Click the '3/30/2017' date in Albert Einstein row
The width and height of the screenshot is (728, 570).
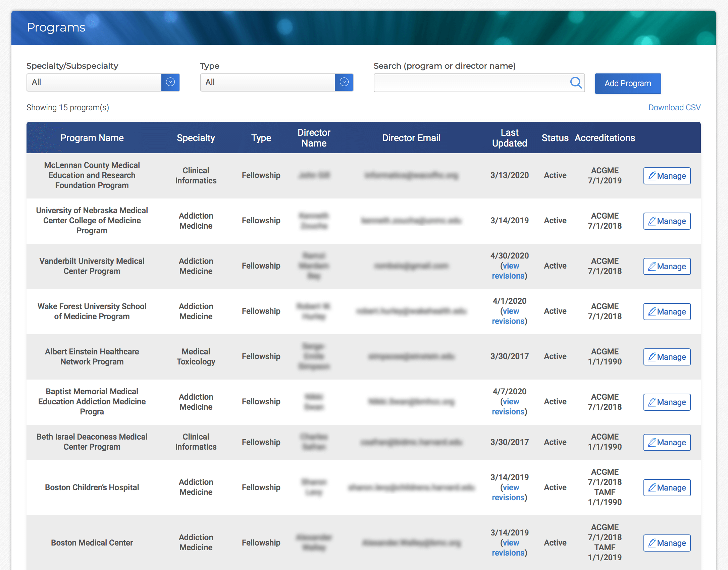[x=509, y=356]
